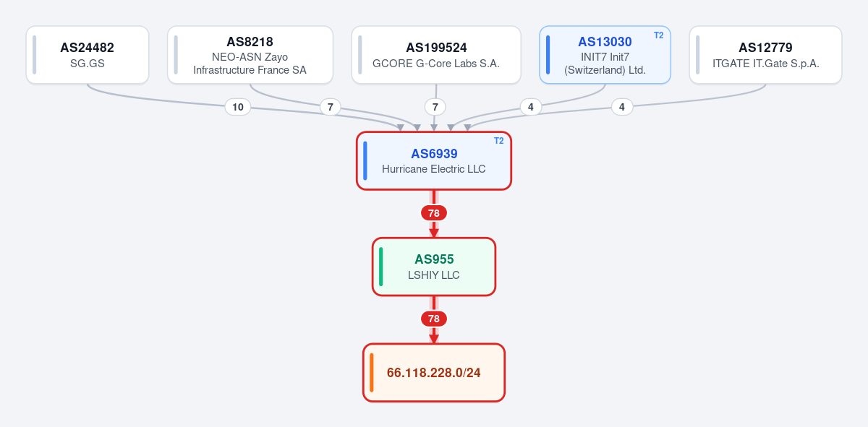The image size is (868, 427).
Task: Select the AS199524 GCORE G-Core Labs node
Action: pyautogui.click(x=436, y=55)
